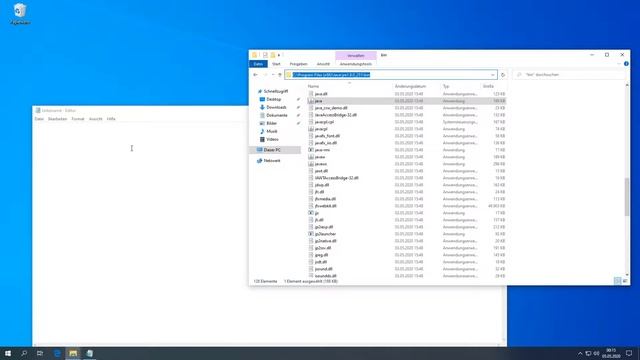Select Videos in navigation pane

pyautogui.click(x=272, y=139)
